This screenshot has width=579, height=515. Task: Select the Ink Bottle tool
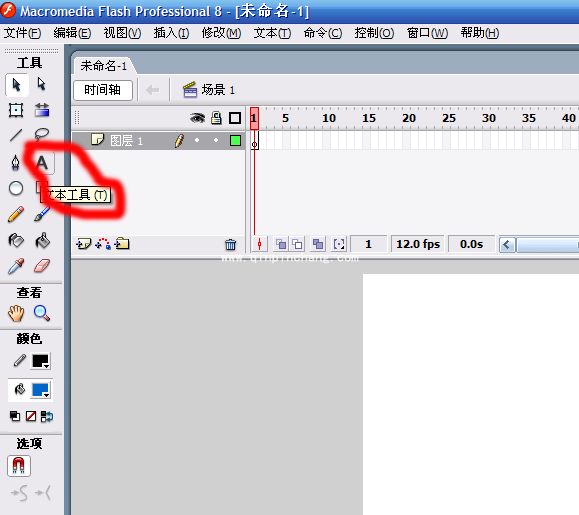click(x=16, y=240)
